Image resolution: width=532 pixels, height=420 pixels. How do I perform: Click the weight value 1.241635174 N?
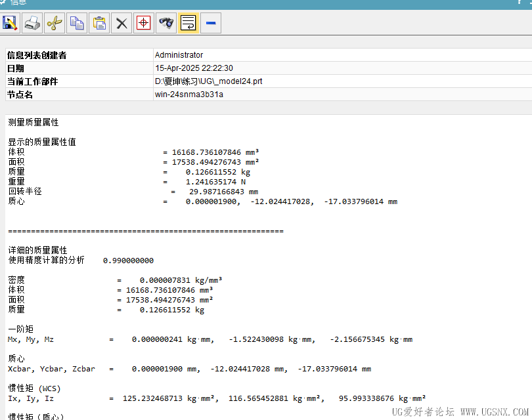(215, 182)
